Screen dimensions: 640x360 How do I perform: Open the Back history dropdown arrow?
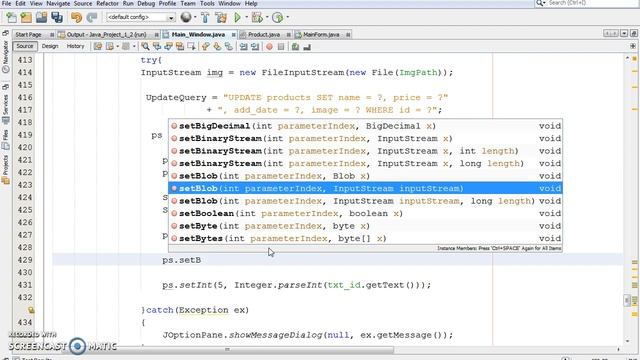118,47
